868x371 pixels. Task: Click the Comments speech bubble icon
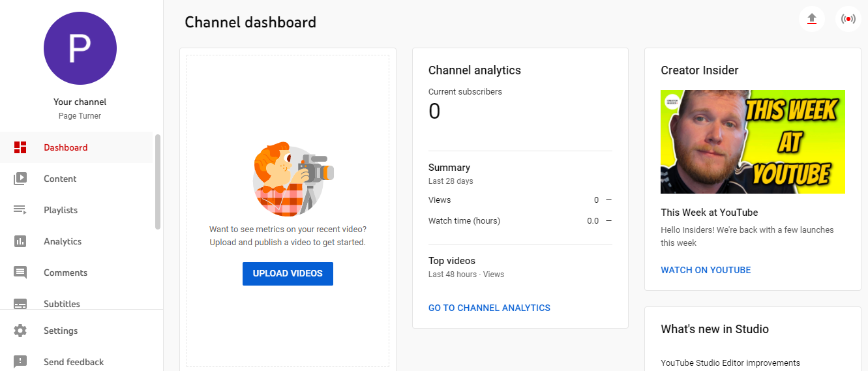pyautogui.click(x=20, y=273)
